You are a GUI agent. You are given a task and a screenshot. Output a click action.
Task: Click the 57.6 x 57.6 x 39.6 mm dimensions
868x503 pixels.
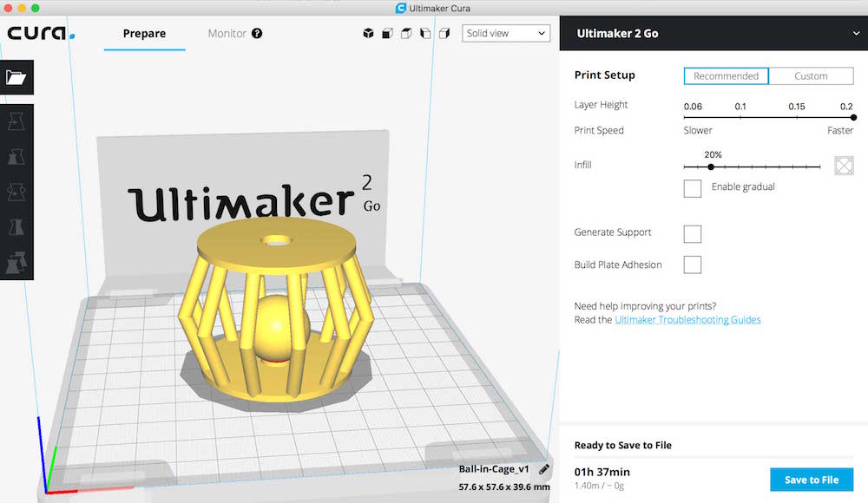point(504,487)
